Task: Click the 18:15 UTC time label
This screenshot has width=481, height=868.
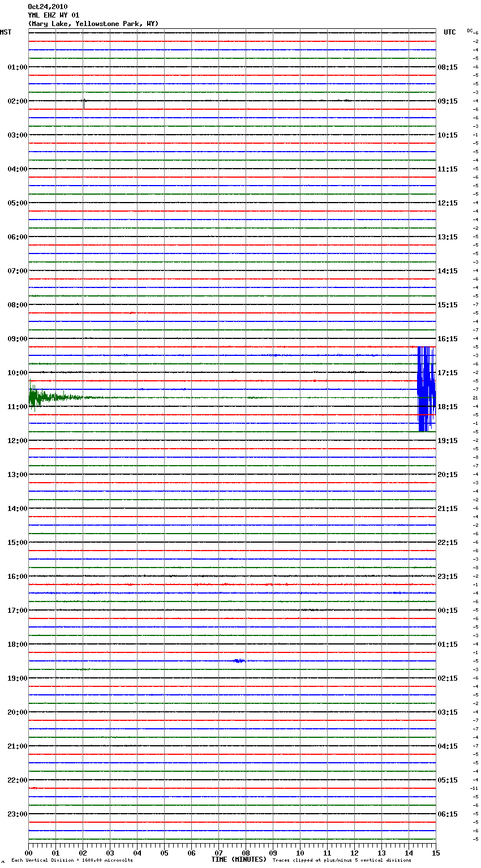Action: (x=448, y=407)
